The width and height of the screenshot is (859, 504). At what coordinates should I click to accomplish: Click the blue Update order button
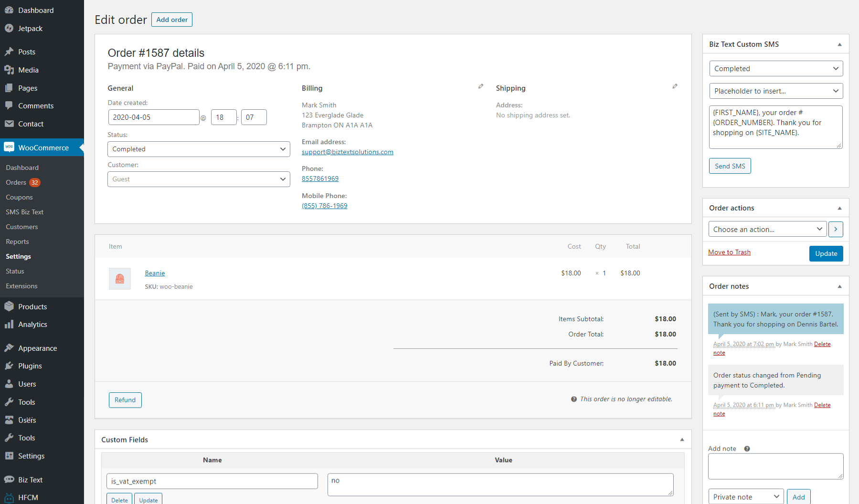click(x=826, y=253)
